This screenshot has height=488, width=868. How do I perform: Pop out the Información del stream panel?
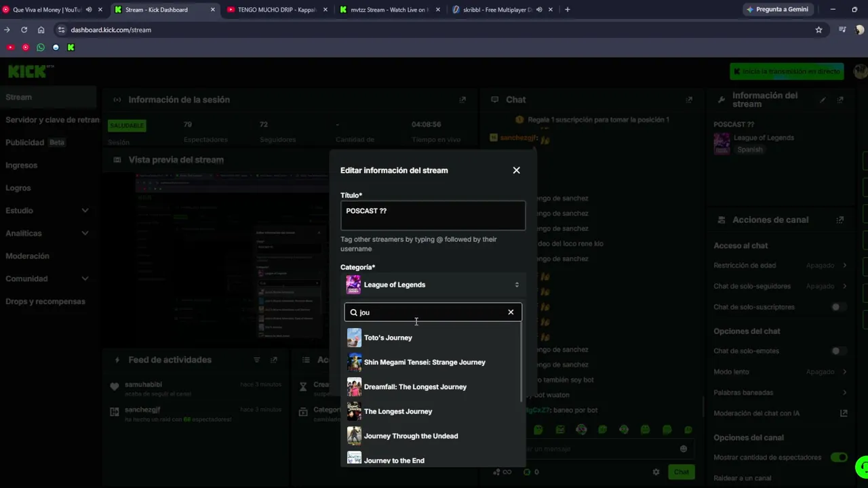840,100
